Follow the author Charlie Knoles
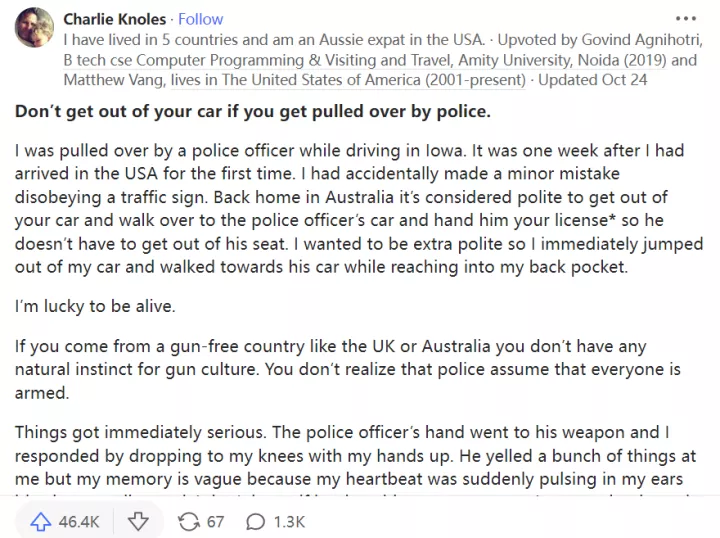Screen dimensions: 720x538 (x=201, y=19)
